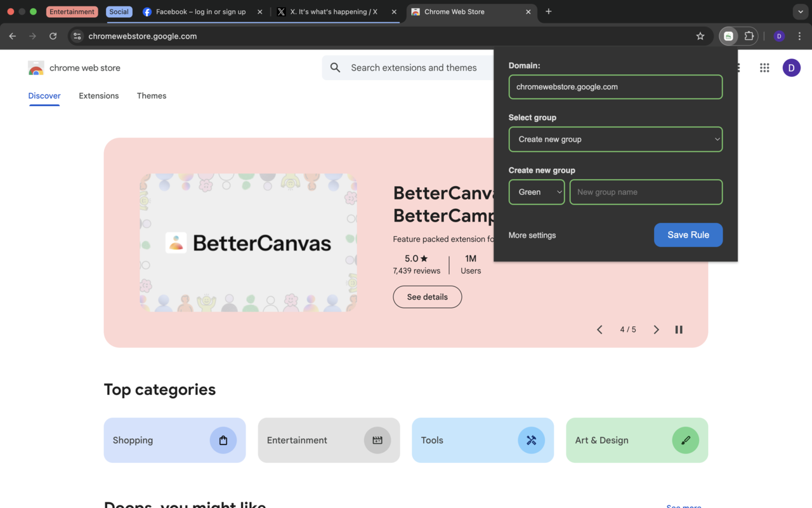This screenshot has height=508, width=812.
Task: Click the BetterCanvas promo thumbnail
Action: tap(248, 243)
